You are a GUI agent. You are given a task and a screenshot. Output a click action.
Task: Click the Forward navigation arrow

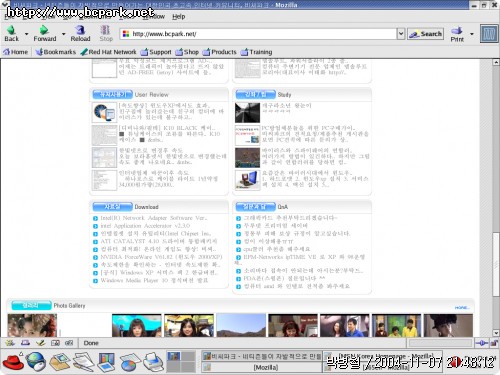(x=44, y=33)
